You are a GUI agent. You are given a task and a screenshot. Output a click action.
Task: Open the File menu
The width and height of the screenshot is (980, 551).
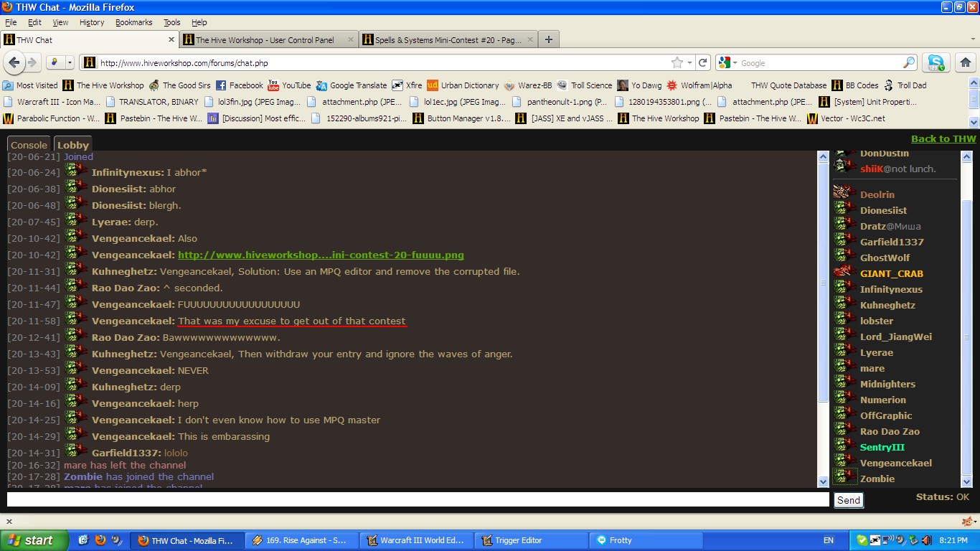(11, 22)
